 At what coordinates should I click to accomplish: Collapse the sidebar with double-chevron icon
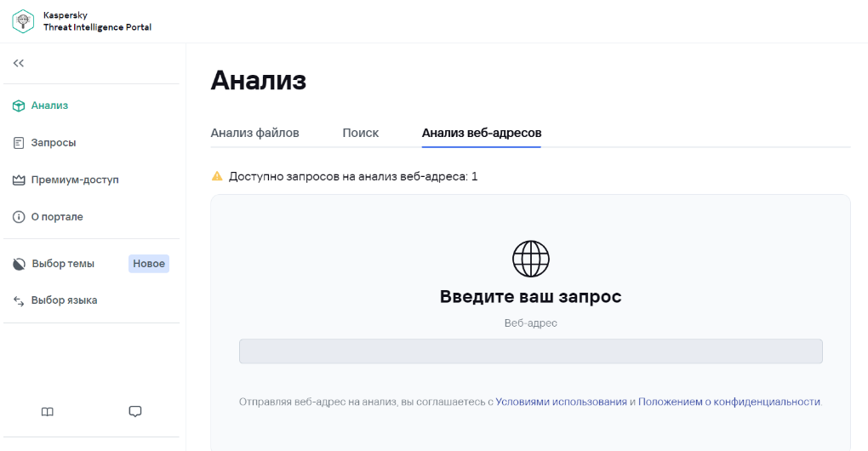click(x=19, y=63)
